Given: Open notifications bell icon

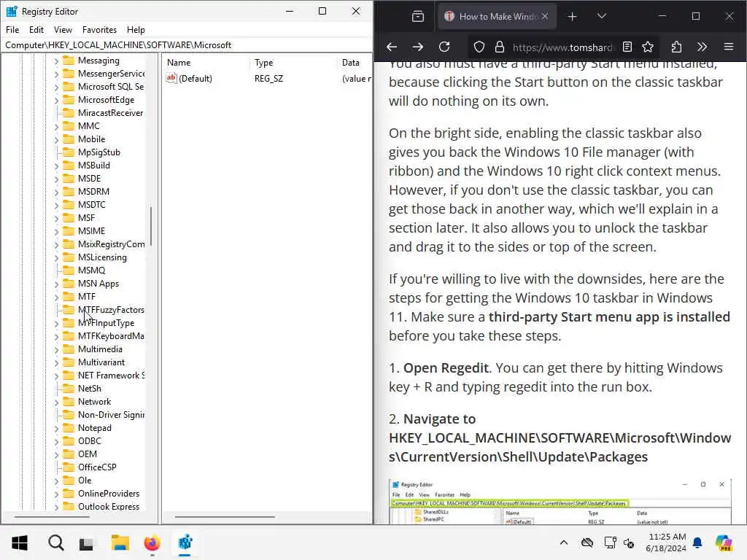Looking at the screenshot, I should [x=697, y=542].
